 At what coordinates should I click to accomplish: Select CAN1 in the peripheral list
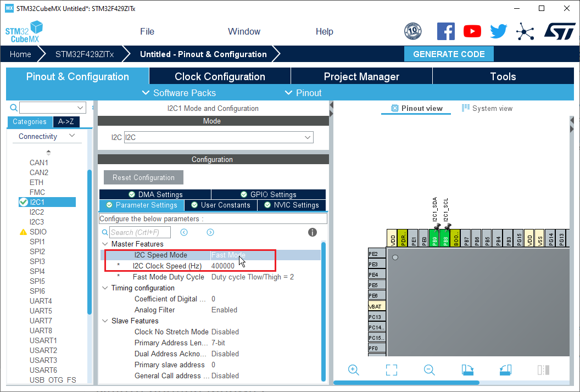[39, 163]
